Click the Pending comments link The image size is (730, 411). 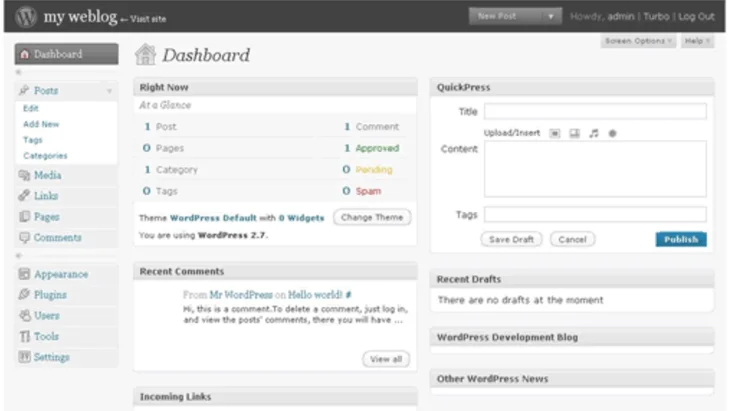pos(374,169)
